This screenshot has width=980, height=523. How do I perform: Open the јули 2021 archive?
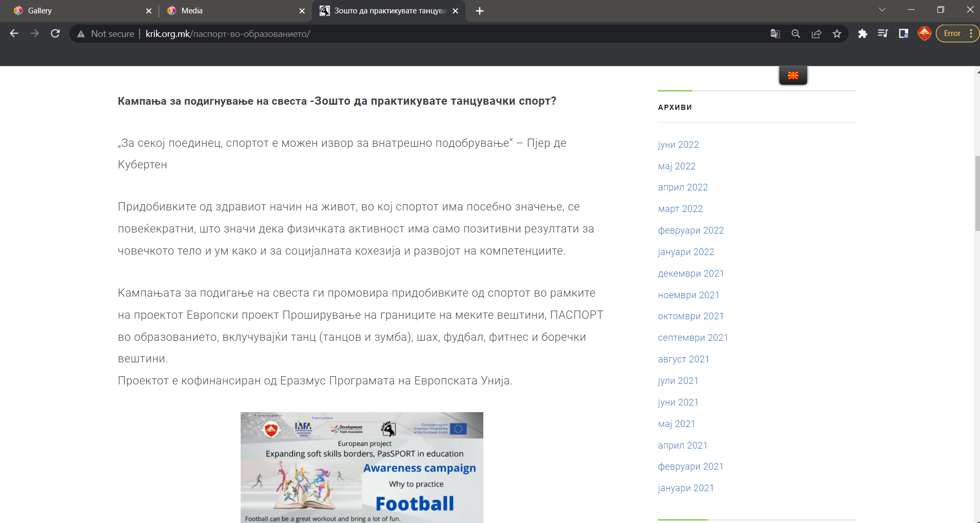(x=678, y=381)
